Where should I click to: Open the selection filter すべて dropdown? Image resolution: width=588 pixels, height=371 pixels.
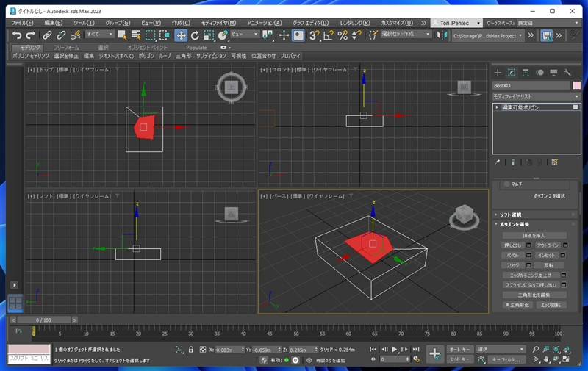(x=100, y=34)
